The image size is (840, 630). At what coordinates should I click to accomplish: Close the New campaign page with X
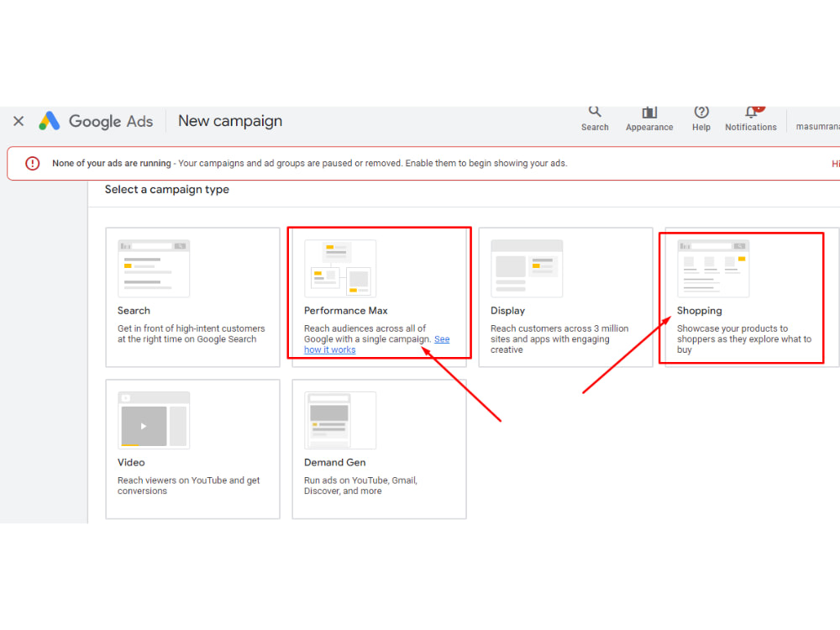pyautogui.click(x=18, y=121)
